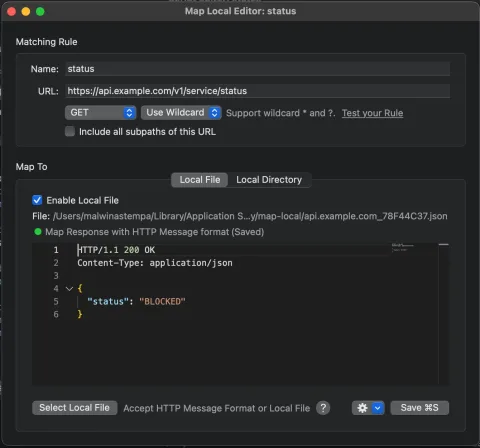
Task: Open the gear settings menu
Action: pyautogui.click(x=362, y=408)
